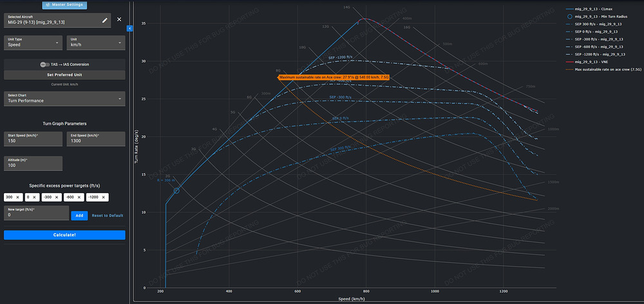
Task: Collapse the sidebar with the blue arrow
Action: click(x=129, y=28)
